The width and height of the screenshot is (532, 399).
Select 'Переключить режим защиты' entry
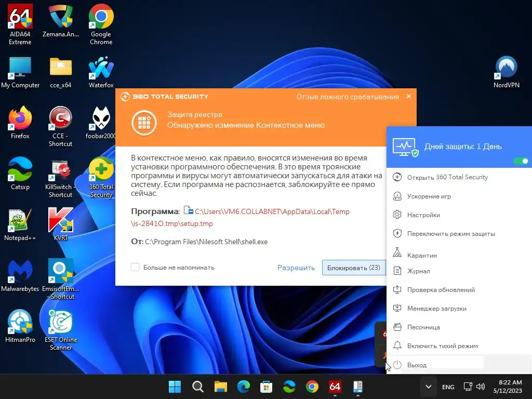[459, 233]
